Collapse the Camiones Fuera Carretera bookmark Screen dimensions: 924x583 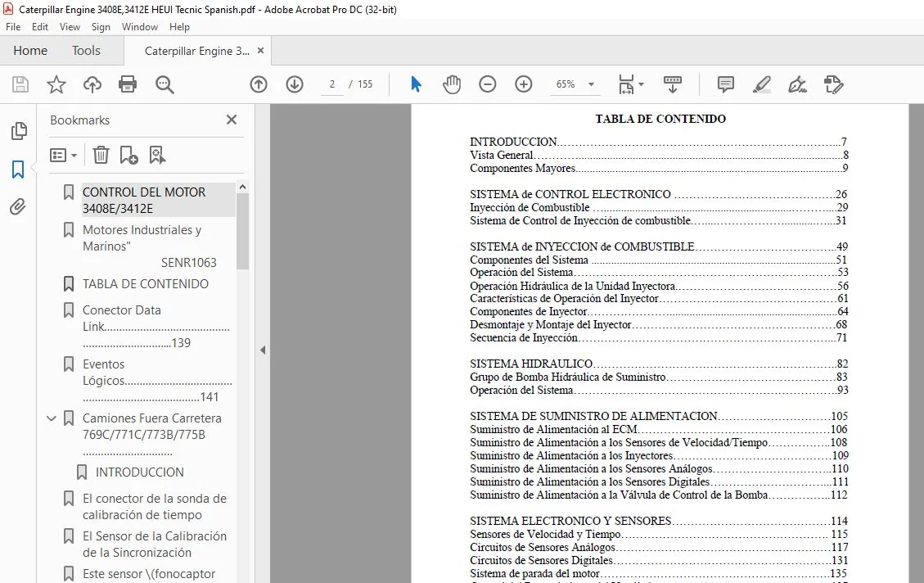(x=52, y=418)
